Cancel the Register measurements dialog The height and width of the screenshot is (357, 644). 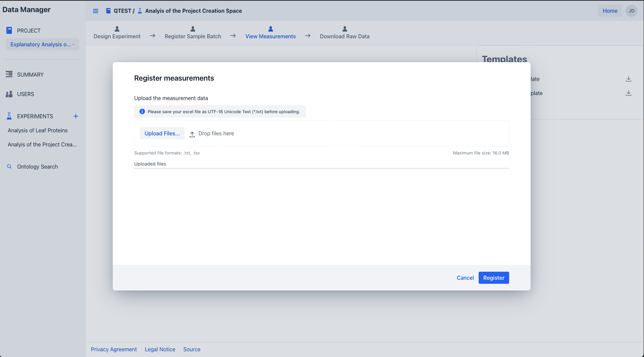point(465,278)
